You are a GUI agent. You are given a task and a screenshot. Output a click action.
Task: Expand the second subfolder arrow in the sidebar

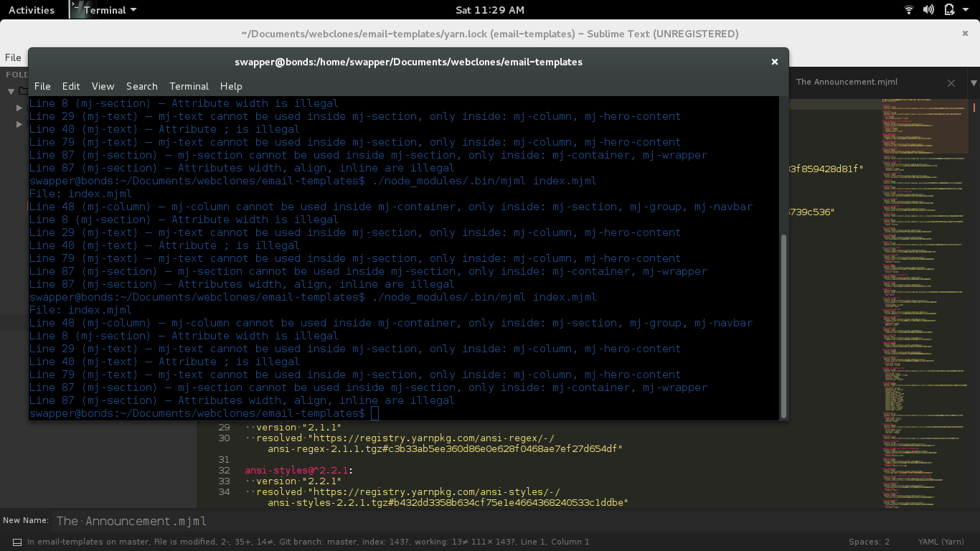coord(19,124)
